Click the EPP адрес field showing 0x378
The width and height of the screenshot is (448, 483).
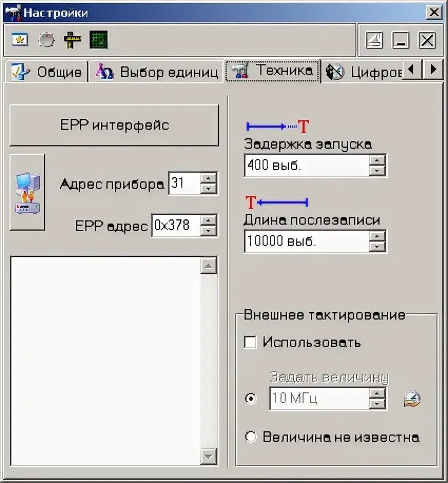pyautogui.click(x=176, y=225)
